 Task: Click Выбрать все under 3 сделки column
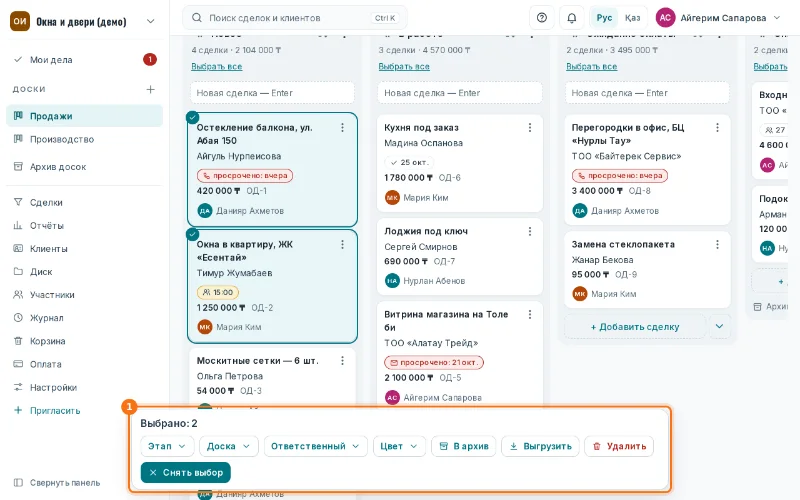[404, 66]
